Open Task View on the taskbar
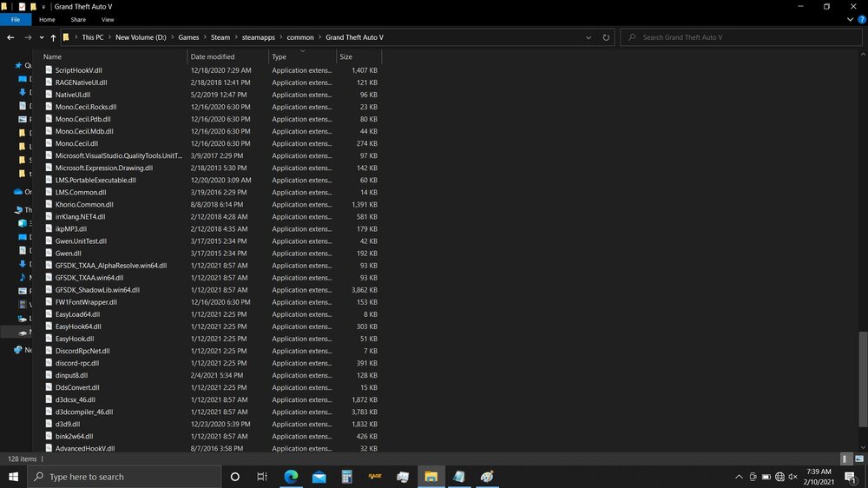Screen dimensions: 868x488 click(x=262, y=477)
